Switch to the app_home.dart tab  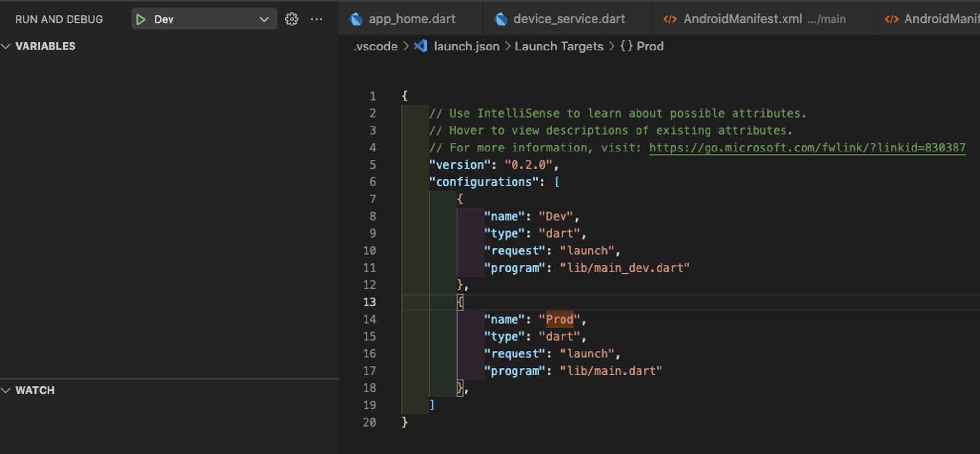coord(411,19)
